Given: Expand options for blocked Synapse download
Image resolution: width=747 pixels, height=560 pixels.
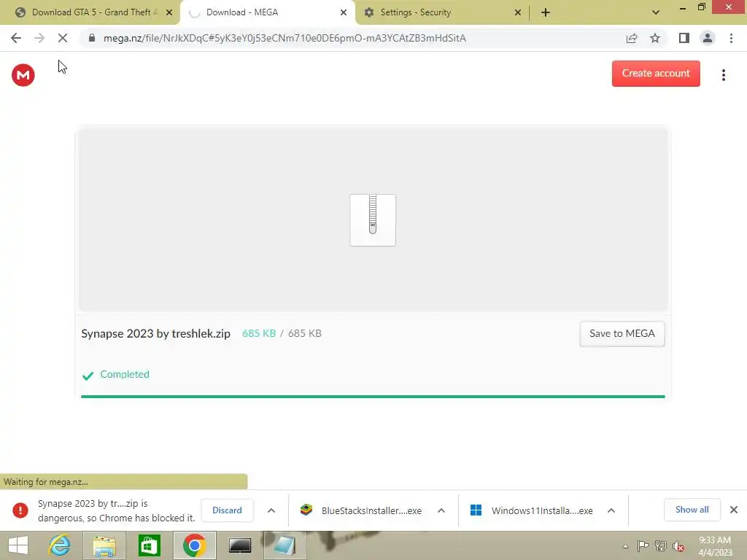Looking at the screenshot, I should click(271, 510).
